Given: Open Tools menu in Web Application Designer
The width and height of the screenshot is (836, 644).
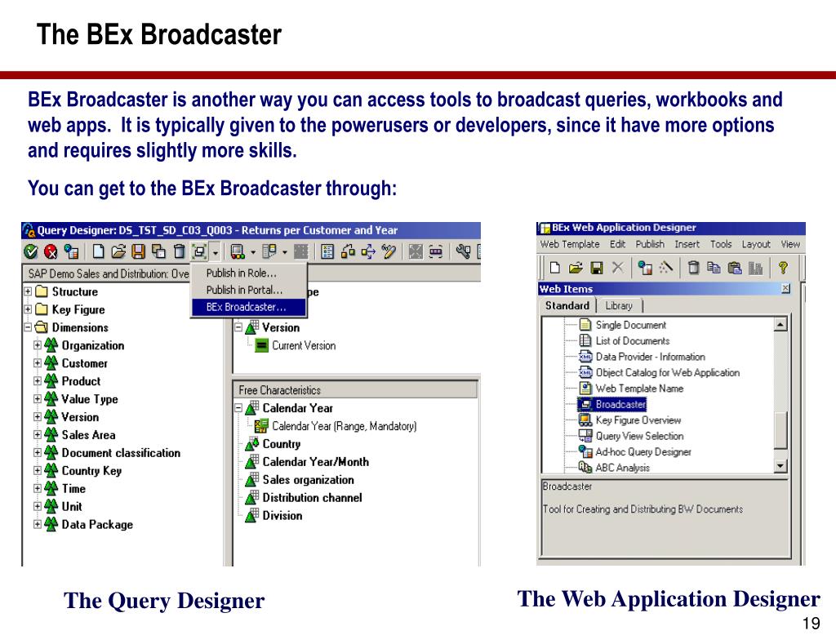Looking at the screenshot, I should pos(721,244).
